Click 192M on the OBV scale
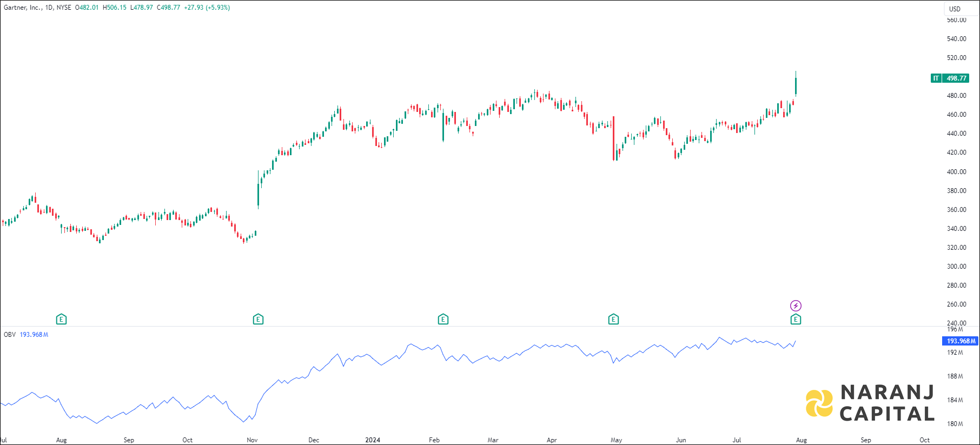 click(955, 353)
